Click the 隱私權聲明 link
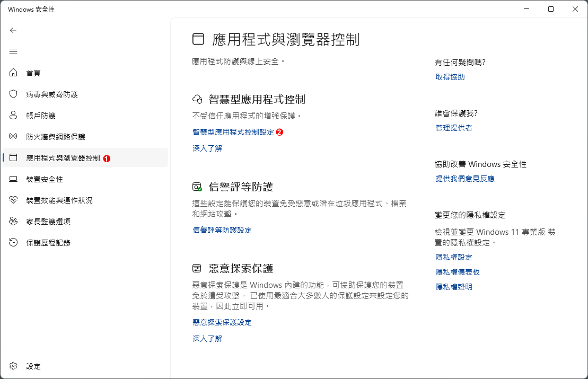588x379 pixels. [454, 287]
